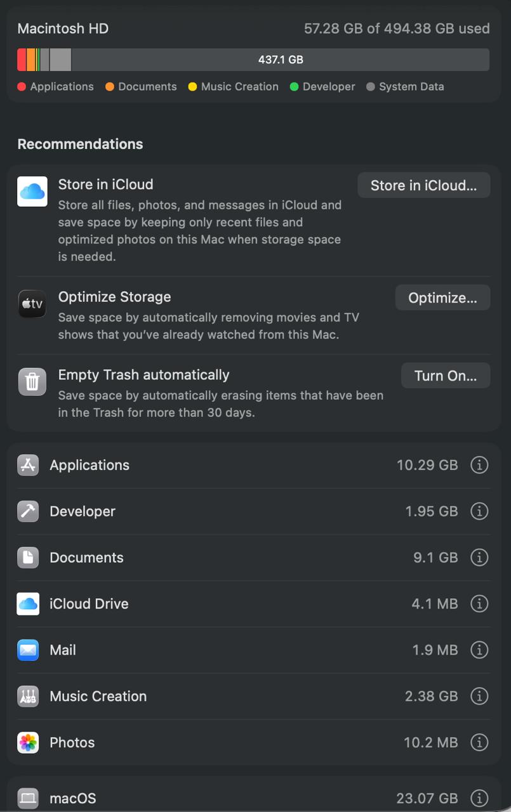This screenshot has width=511, height=812.
Task: Click the Empty Trash automatically heading
Action: point(144,375)
